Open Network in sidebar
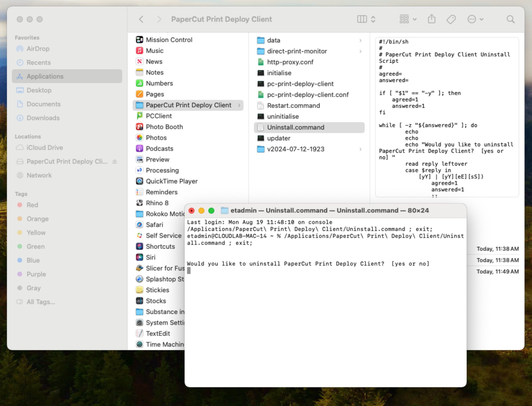Image resolution: width=532 pixels, height=406 pixels. [67, 175]
